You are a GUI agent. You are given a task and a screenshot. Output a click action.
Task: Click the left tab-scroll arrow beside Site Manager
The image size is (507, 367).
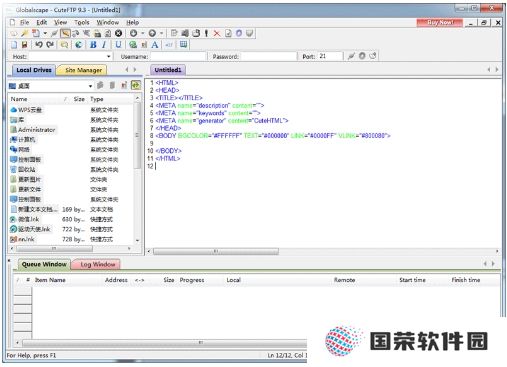(x=127, y=70)
